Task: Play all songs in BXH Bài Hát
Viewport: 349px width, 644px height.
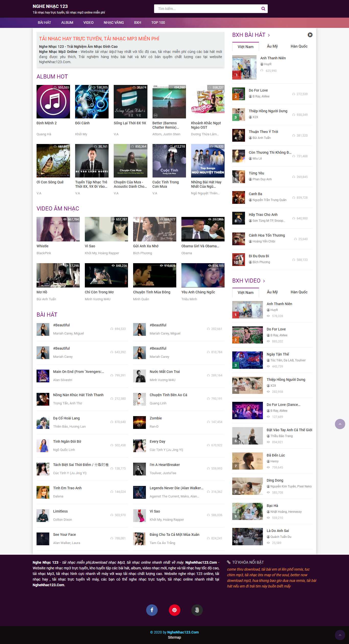Action: (310, 35)
